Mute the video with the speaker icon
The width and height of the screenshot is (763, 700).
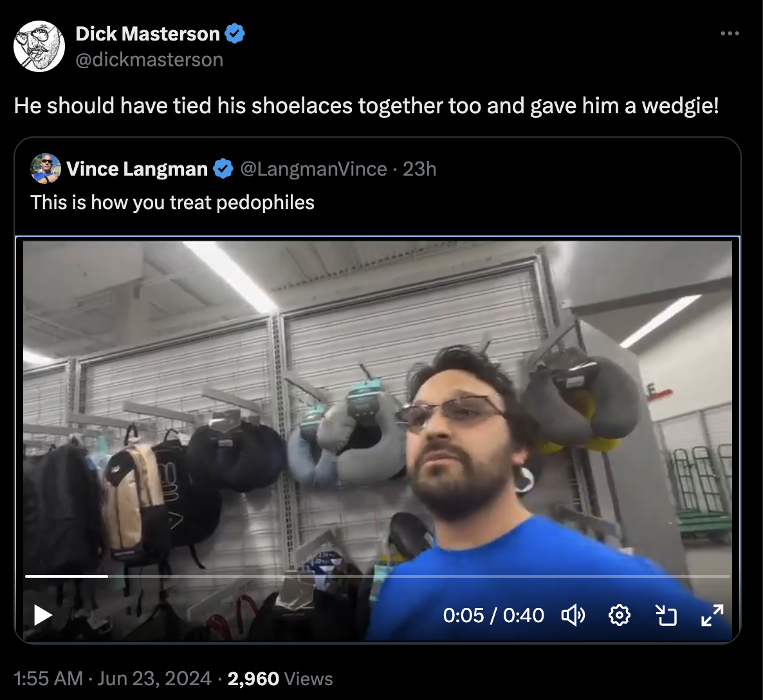[x=573, y=615]
